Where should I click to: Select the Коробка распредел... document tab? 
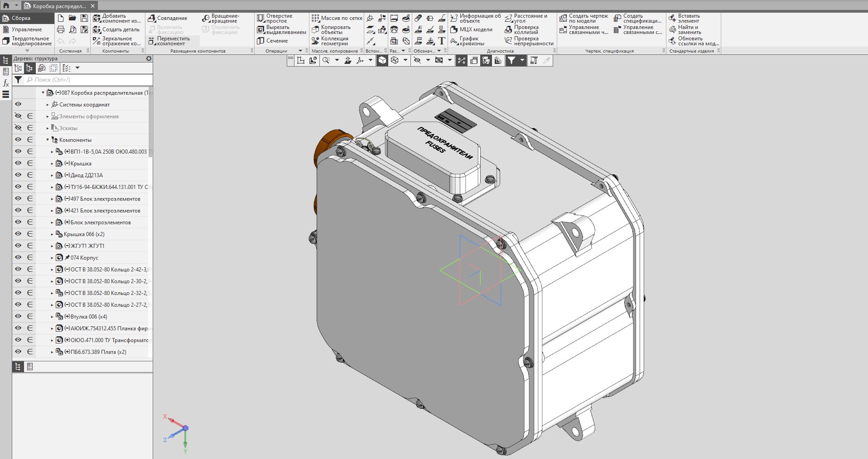(x=59, y=6)
